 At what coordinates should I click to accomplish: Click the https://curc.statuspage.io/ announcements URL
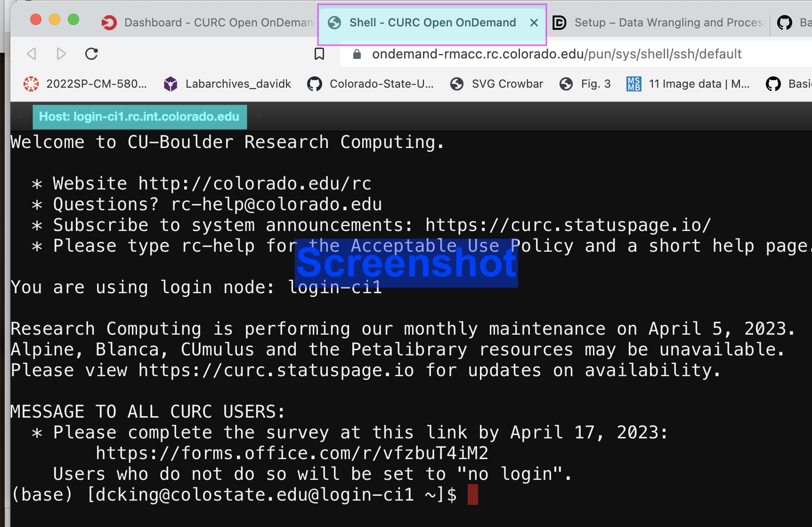click(x=568, y=225)
